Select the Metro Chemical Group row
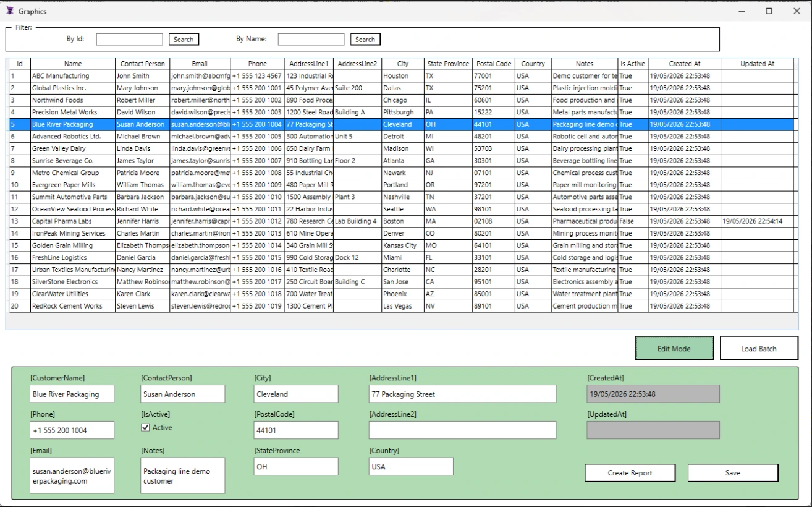The image size is (812, 507). click(x=401, y=173)
